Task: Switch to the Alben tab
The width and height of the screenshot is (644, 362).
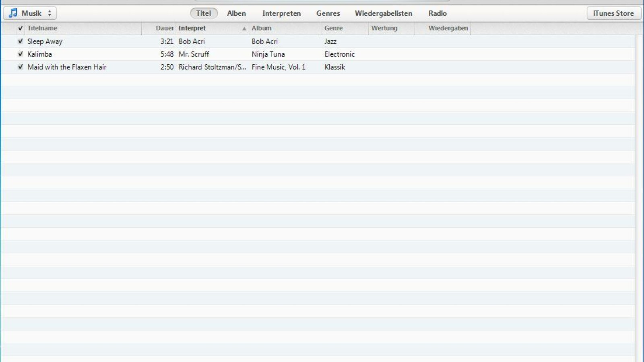Action: (x=236, y=13)
